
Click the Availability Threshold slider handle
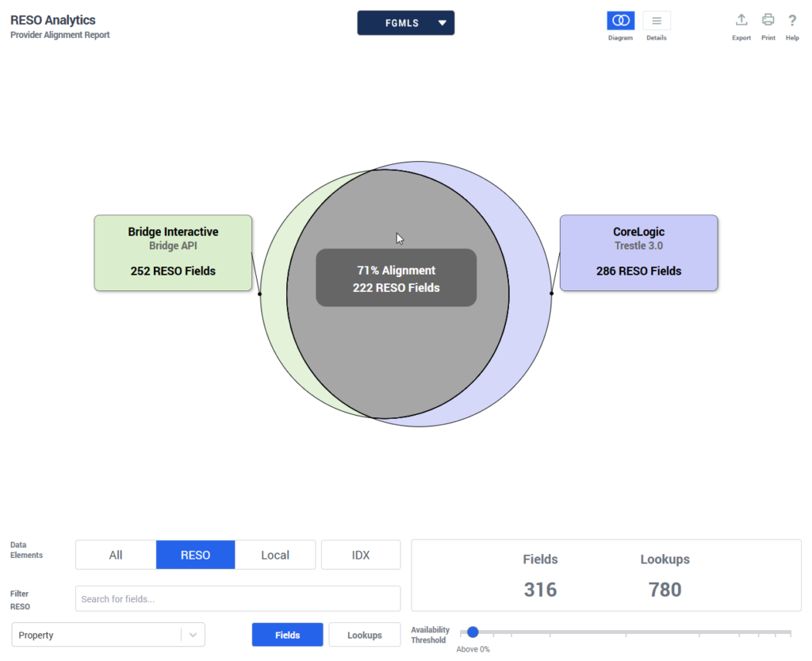[473, 632]
